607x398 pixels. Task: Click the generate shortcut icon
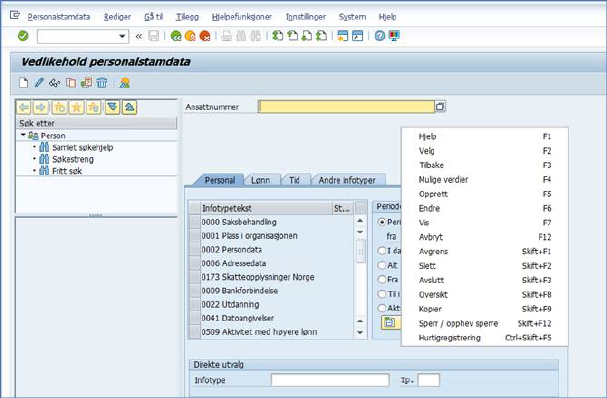click(x=357, y=36)
